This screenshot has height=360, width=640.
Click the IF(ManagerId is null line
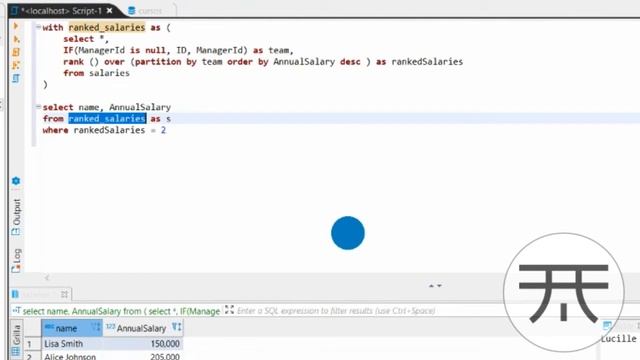coord(178,50)
